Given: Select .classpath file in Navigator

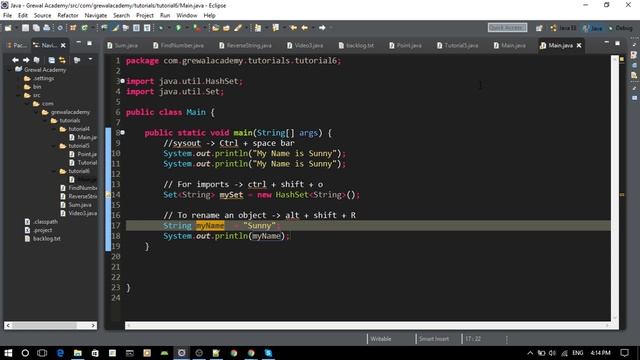Looking at the screenshot, I should [x=41, y=222].
